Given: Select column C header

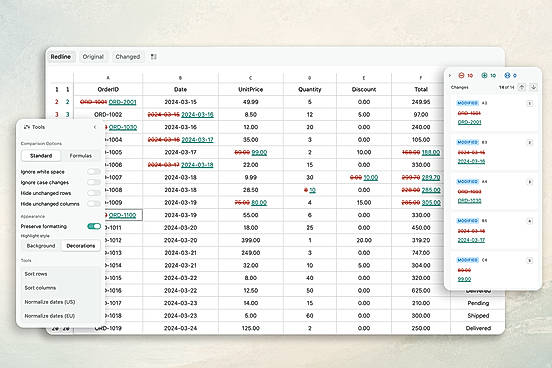Looking at the screenshot, I should click(x=250, y=77).
